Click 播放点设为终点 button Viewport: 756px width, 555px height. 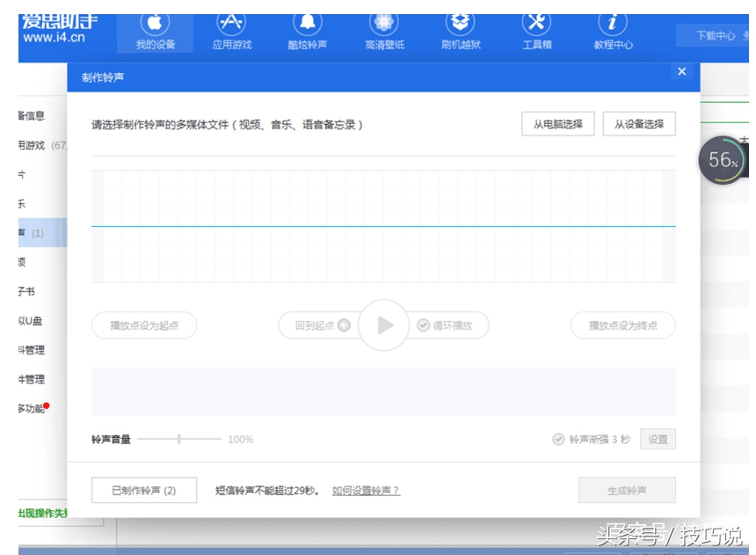623,325
